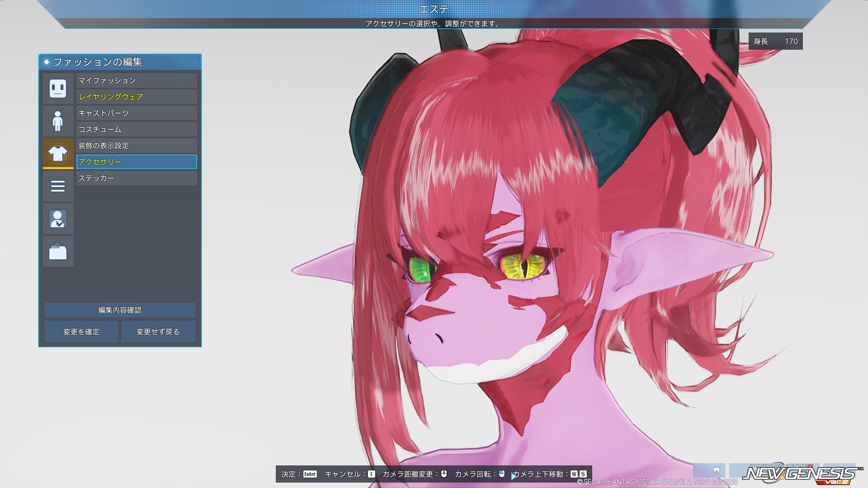Click 変更せず戻る button

[158, 332]
